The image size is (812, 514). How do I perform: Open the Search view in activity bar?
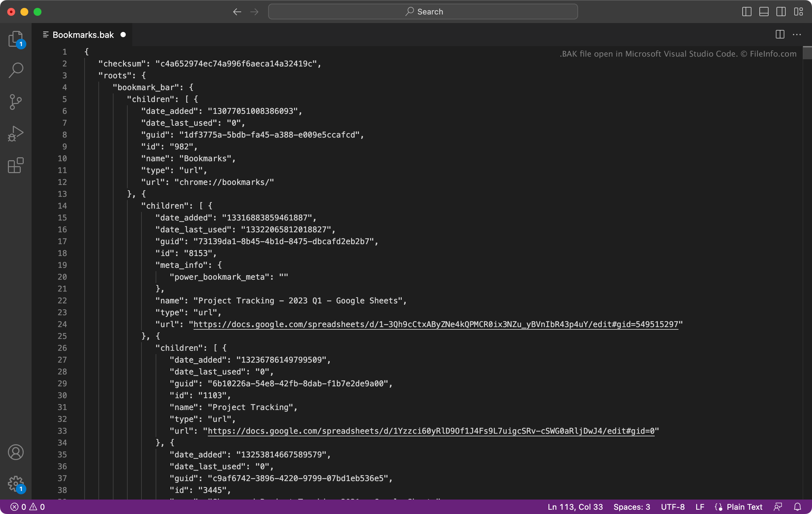(15, 70)
